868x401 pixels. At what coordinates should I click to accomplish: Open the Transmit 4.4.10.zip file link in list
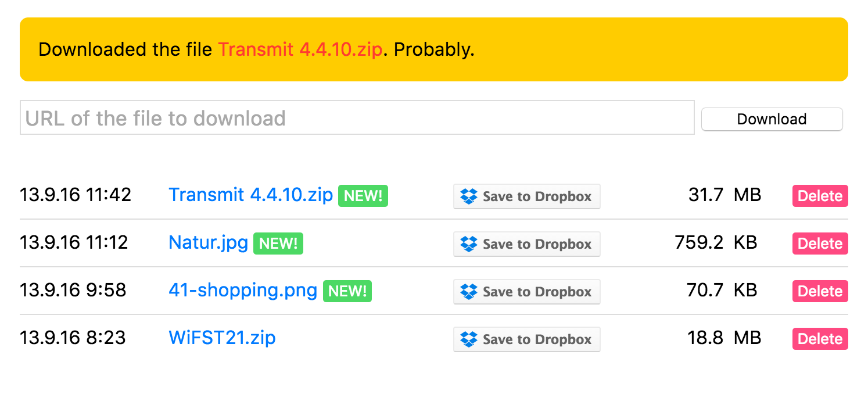[250, 195]
